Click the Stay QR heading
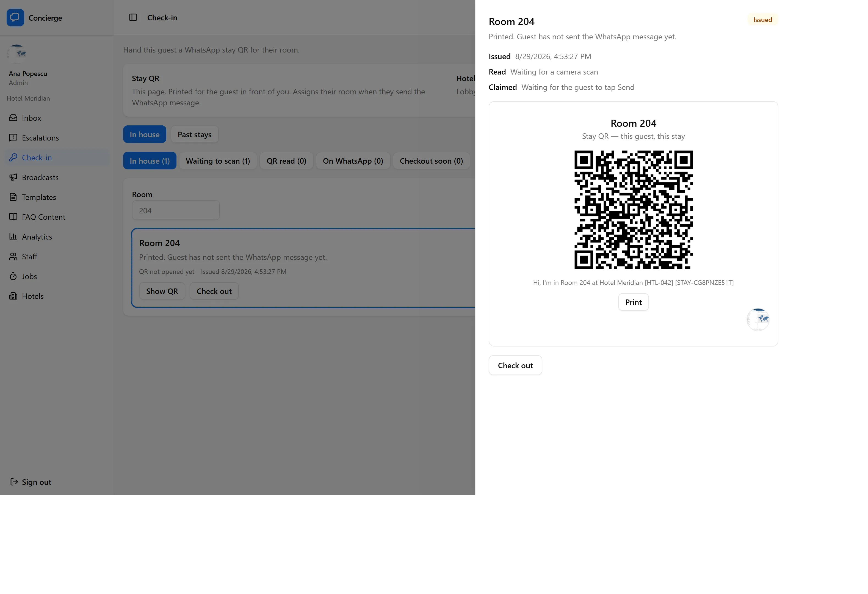The image size is (868, 594). coord(146,78)
